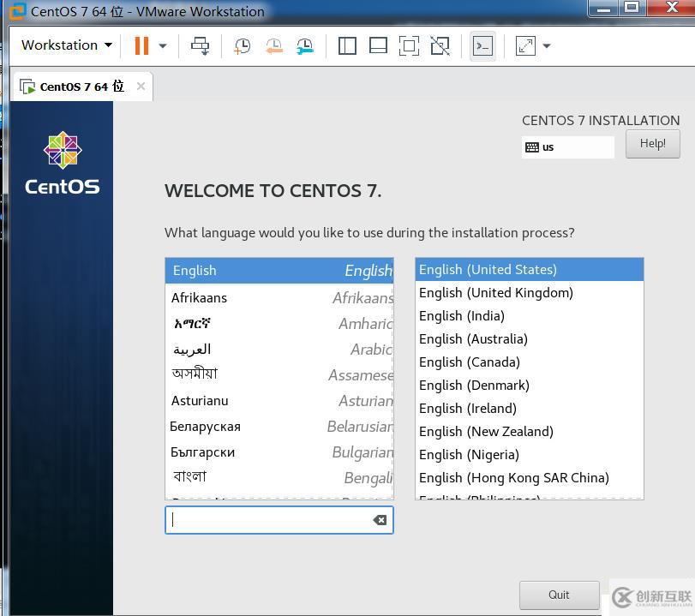This screenshot has width=695, height=616.
Task: Select the Bengali language row
Action: 279,477
